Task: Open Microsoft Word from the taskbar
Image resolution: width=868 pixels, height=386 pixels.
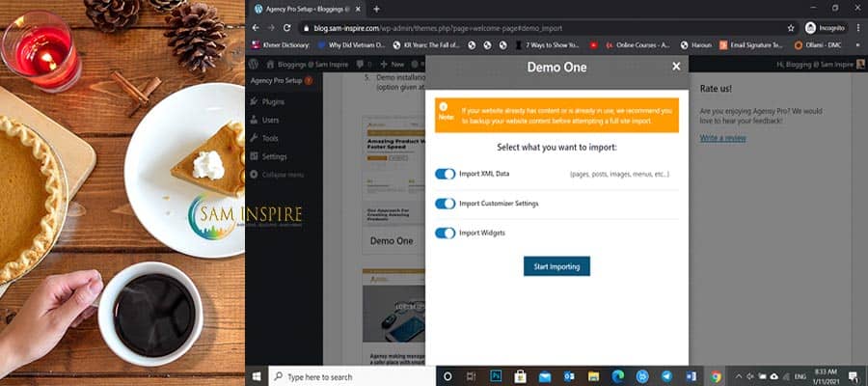Action: (691, 376)
